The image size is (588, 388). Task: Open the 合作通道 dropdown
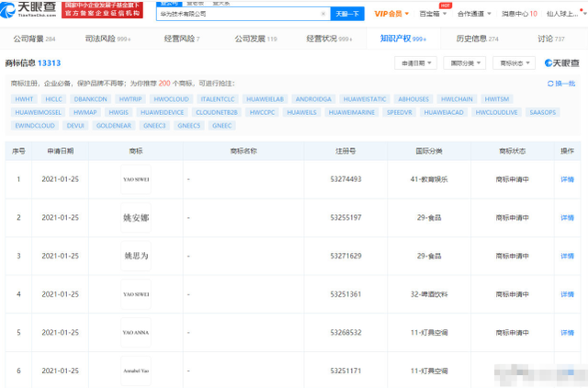click(474, 14)
